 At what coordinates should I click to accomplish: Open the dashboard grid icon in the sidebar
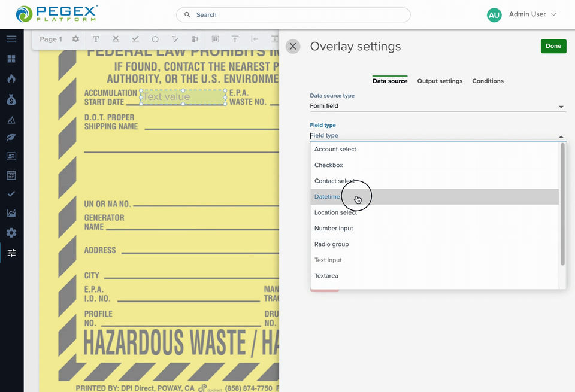click(x=11, y=59)
